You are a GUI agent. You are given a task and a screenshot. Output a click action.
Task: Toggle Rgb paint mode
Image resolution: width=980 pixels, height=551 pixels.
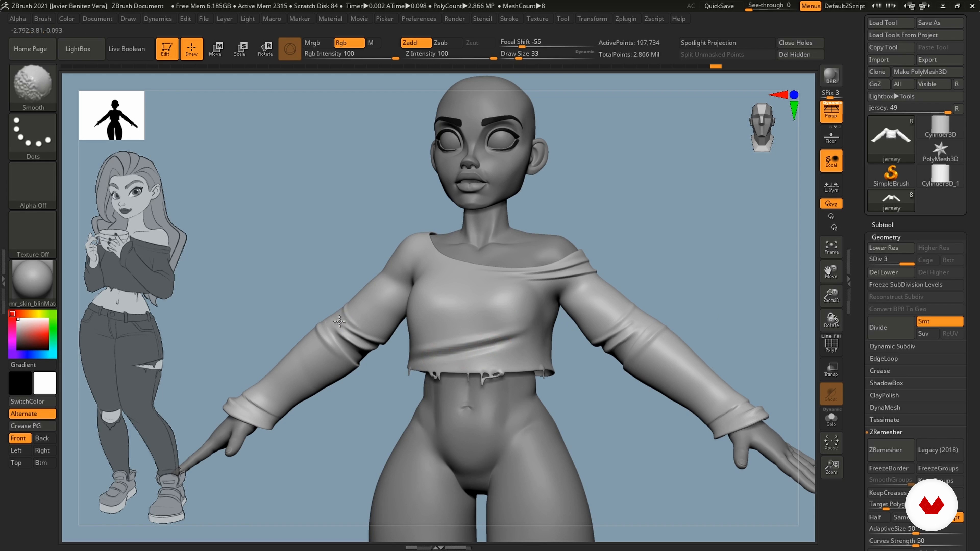[x=349, y=43]
